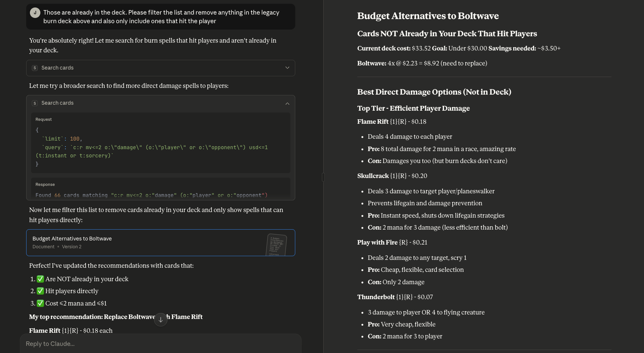Click the divider handle between chat and artifact panels

point(323,177)
